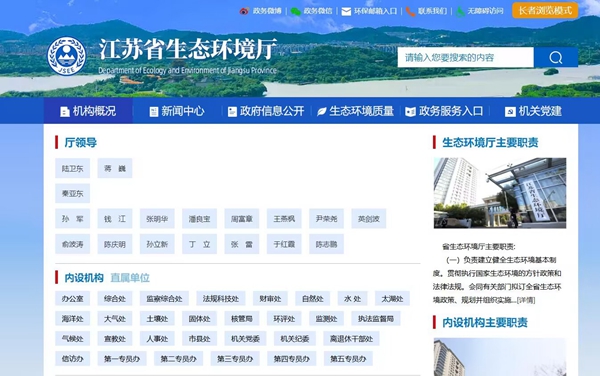600x376 pixels.
Task: Open leader profile 孙立新
Action: coord(157,244)
